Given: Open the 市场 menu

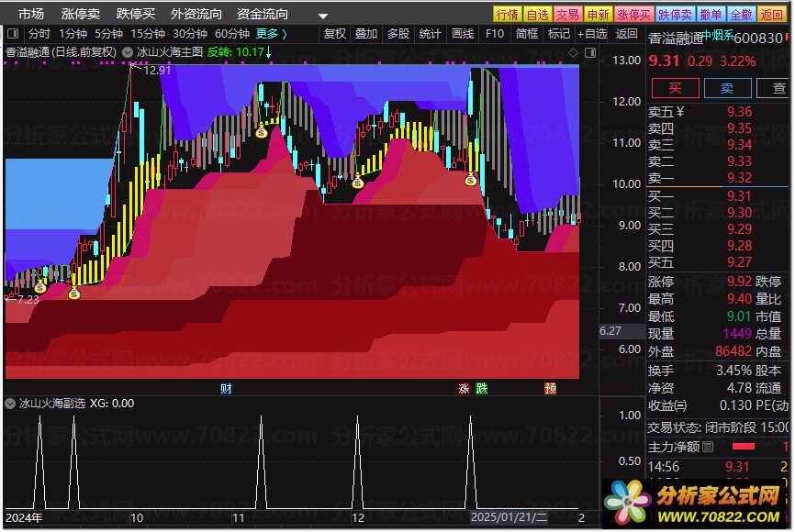Looking at the screenshot, I should coord(31,14).
